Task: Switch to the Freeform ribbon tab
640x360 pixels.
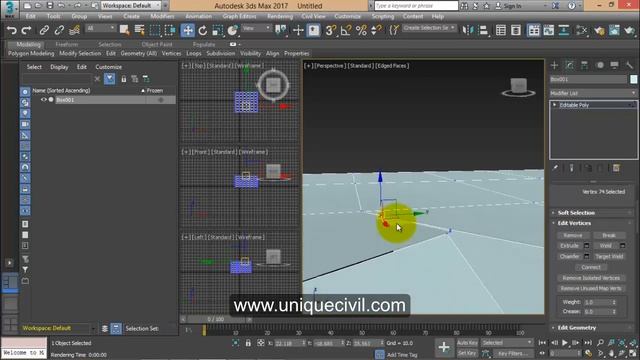Action: coord(67,44)
